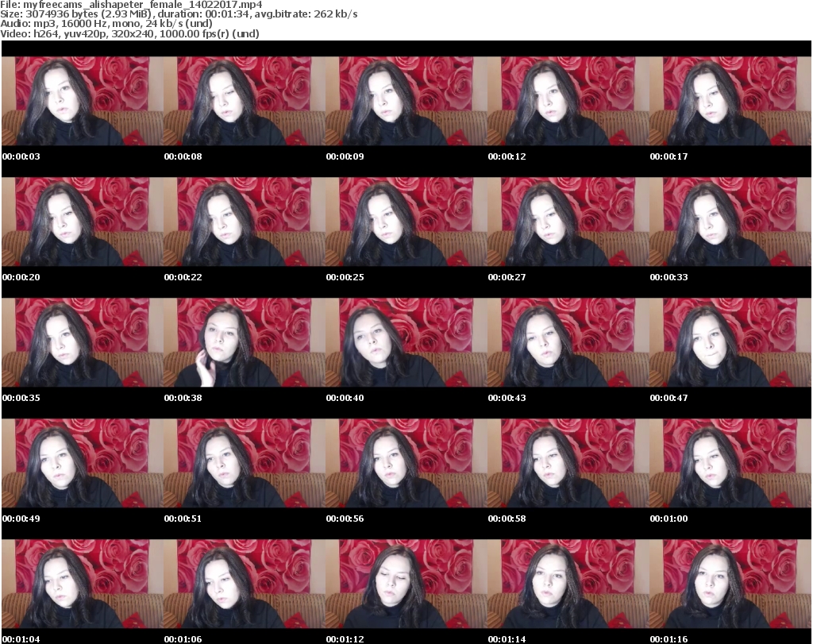The height and width of the screenshot is (644, 813).
Task: Select the thumbnail frame at 00:00:40
Action: [406, 343]
